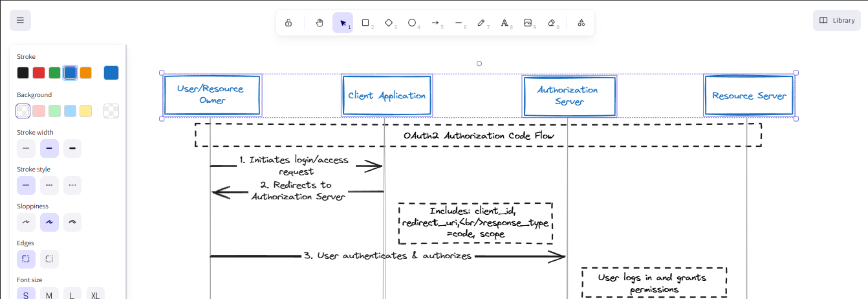Open the hamburger main menu
Image resolution: width=868 pixels, height=299 pixels.
click(x=20, y=20)
